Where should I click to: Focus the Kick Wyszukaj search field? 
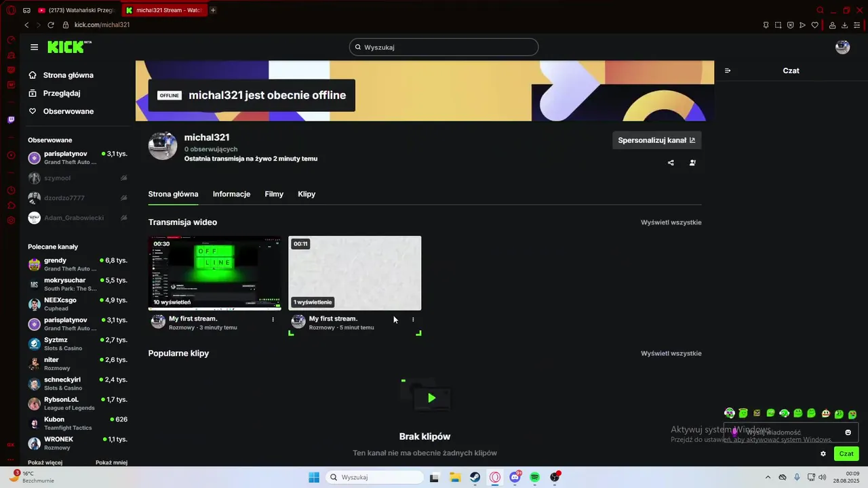tap(444, 47)
